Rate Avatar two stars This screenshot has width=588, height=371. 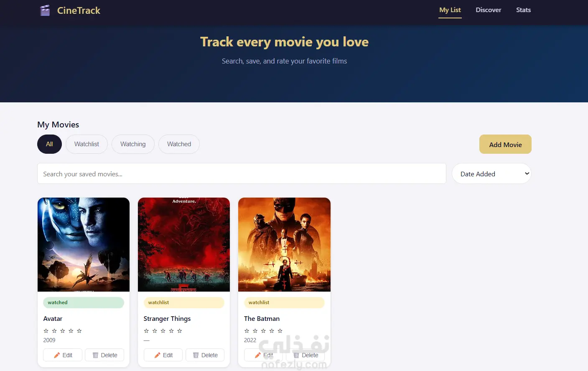(54, 331)
